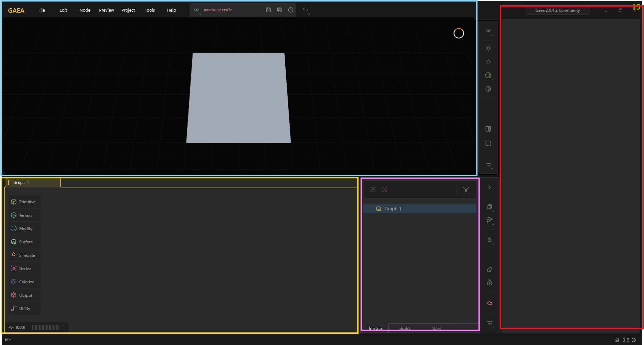This screenshot has width=644, height=345.
Task: Toggle the half-shaded circle display icon
Action: coord(488,89)
